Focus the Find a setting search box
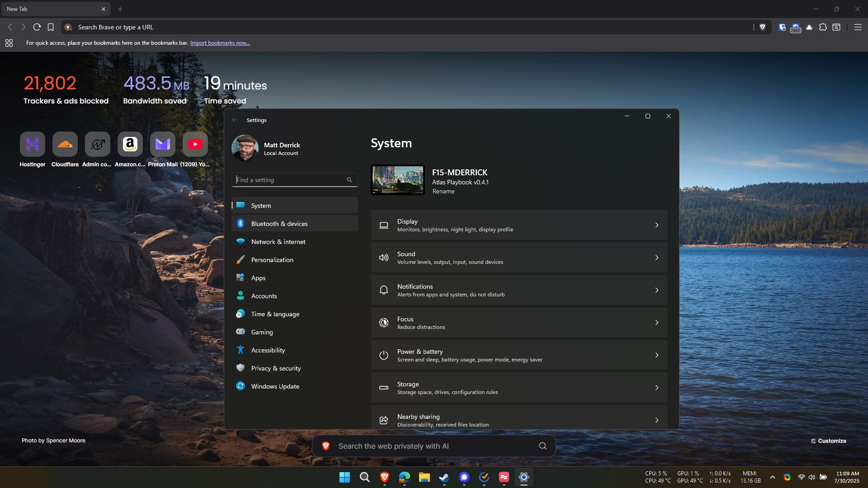 [289, 180]
